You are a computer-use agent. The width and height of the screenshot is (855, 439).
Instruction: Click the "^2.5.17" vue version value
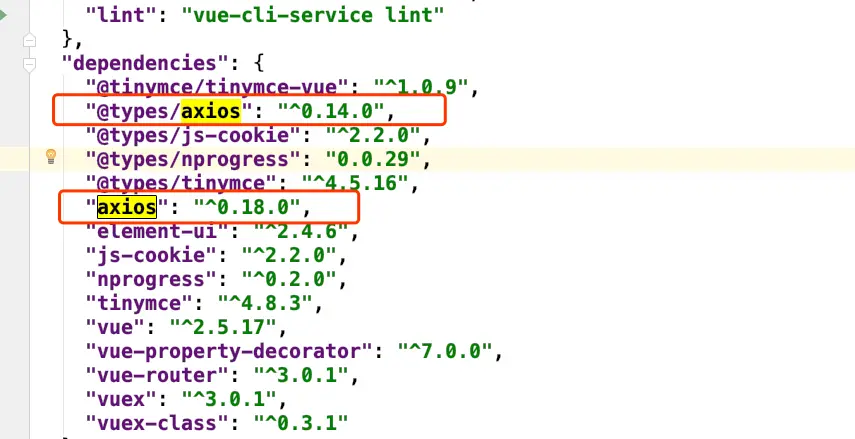(224, 327)
